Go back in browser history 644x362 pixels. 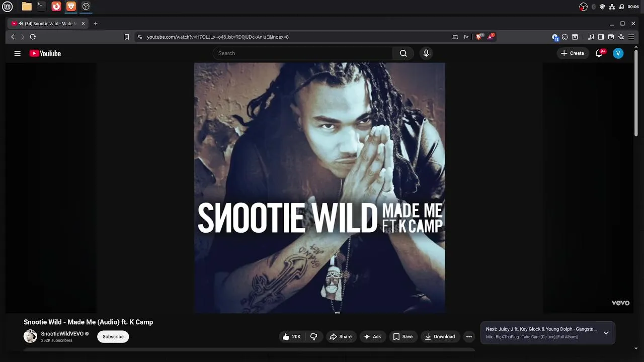[x=13, y=37]
